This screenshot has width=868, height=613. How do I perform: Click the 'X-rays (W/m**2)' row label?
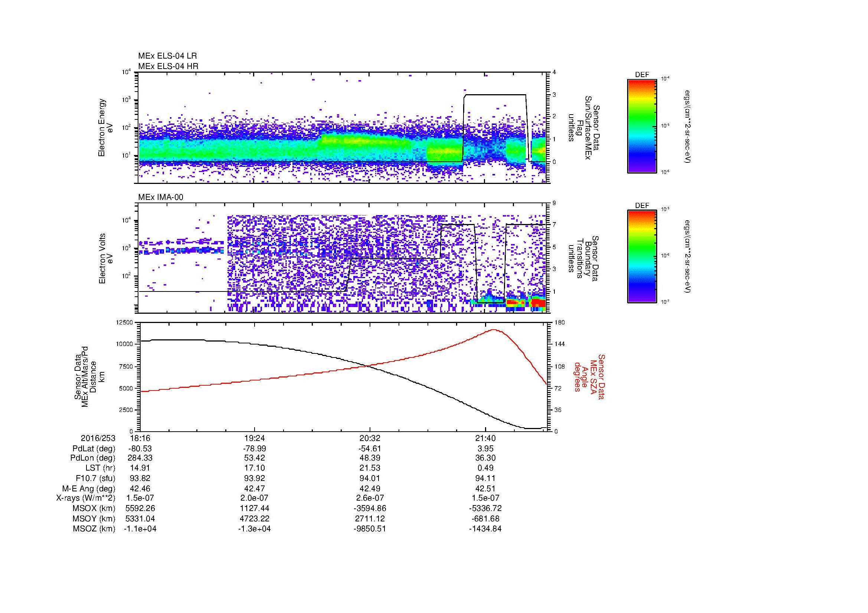(85, 498)
